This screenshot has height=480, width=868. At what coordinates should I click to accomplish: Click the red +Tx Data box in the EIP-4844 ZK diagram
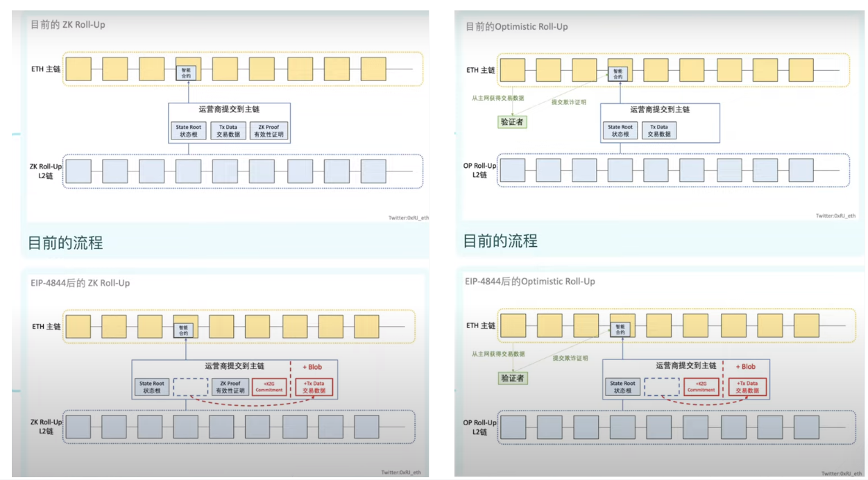pos(314,387)
